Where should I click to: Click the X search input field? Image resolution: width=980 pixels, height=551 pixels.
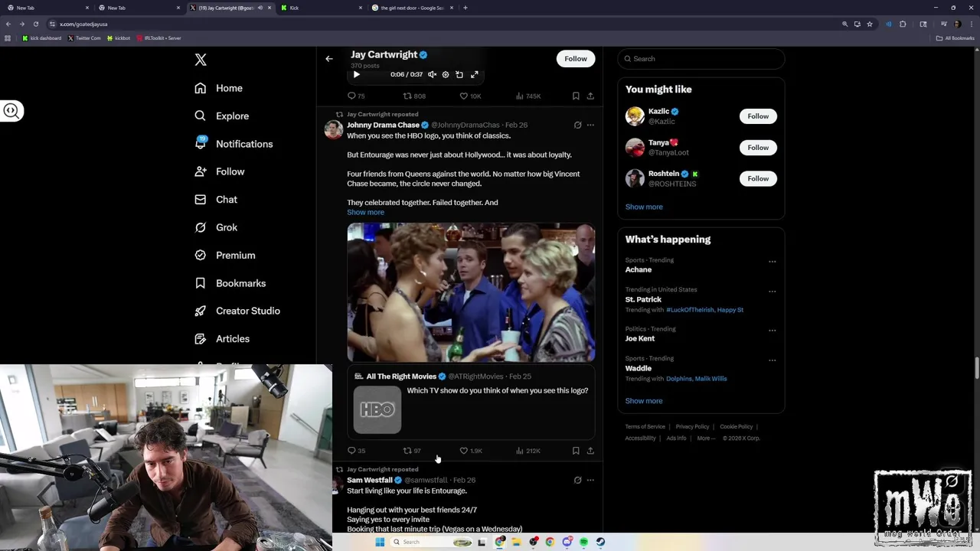tap(701, 59)
